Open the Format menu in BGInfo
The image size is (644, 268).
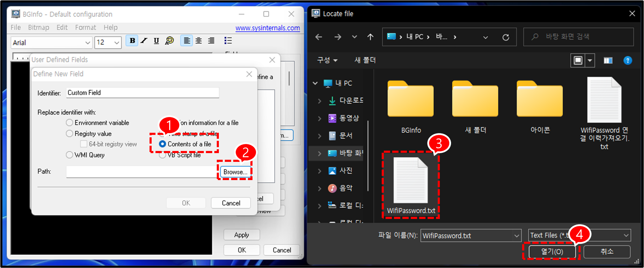pyautogui.click(x=85, y=27)
